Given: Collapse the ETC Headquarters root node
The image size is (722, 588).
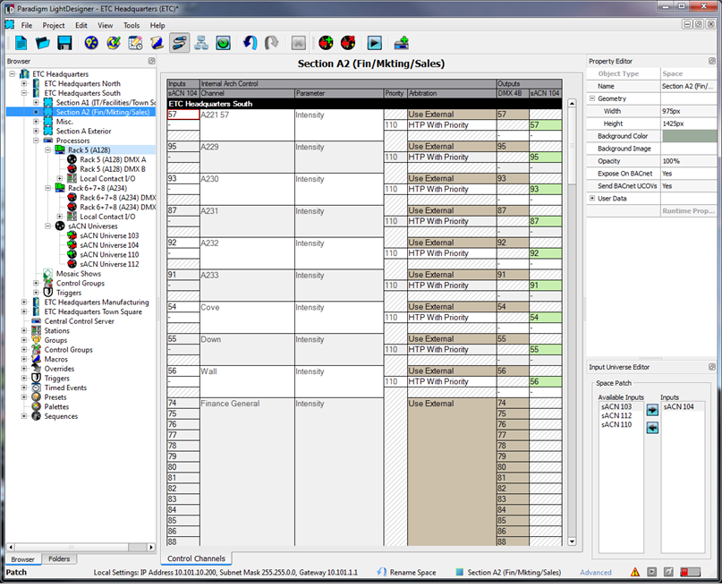Looking at the screenshot, I should 13,73.
